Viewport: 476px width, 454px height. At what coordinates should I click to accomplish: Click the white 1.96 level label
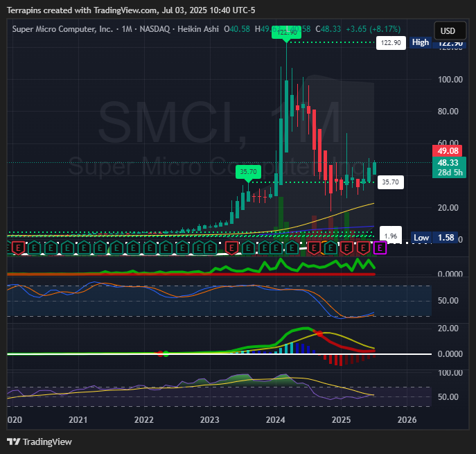pyautogui.click(x=391, y=236)
